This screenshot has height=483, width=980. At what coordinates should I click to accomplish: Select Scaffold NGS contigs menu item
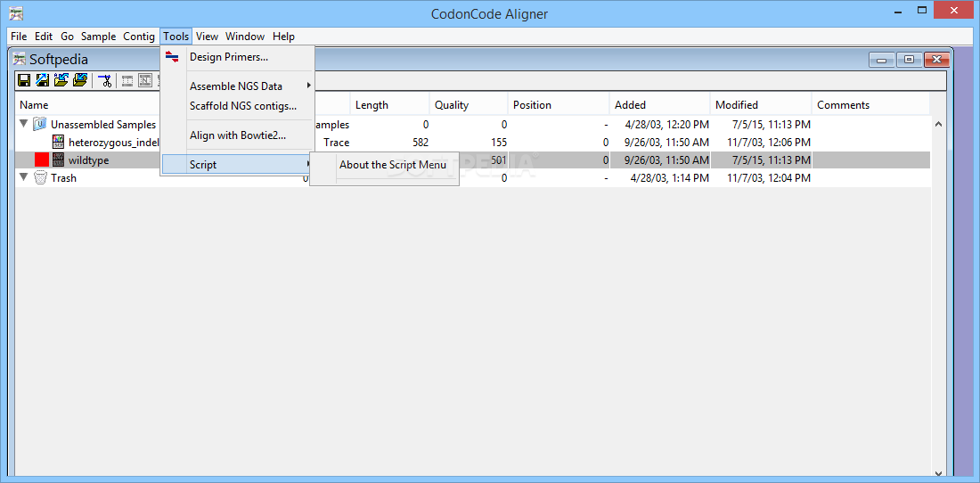(x=238, y=106)
